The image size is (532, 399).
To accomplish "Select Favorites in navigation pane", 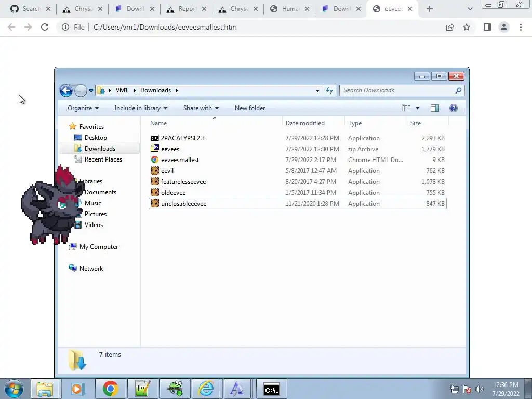I will pyautogui.click(x=91, y=127).
